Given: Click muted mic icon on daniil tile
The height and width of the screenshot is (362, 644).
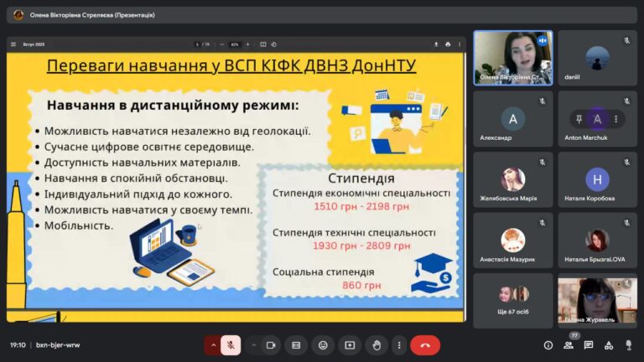Looking at the screenshot, I should coord(626,40).
